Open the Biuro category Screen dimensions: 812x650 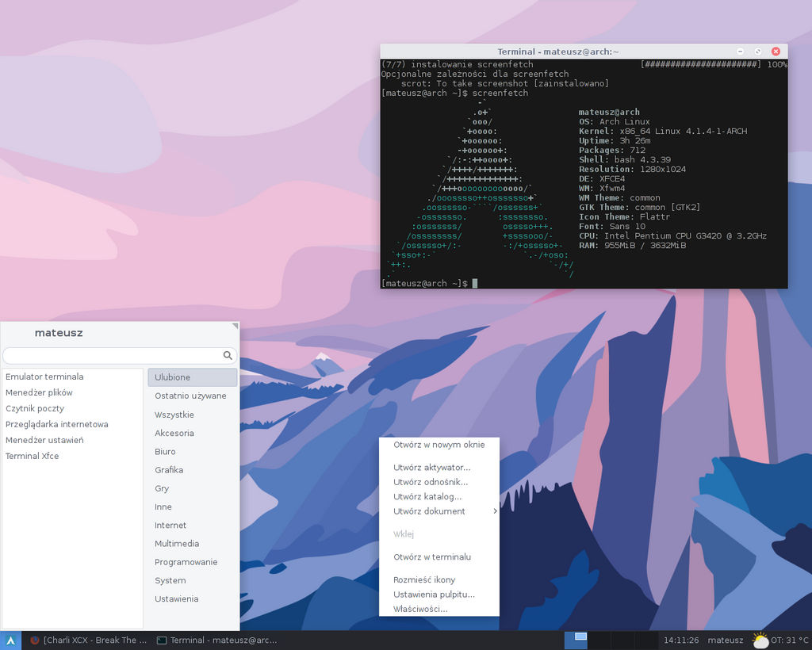(x=193, y=451)
